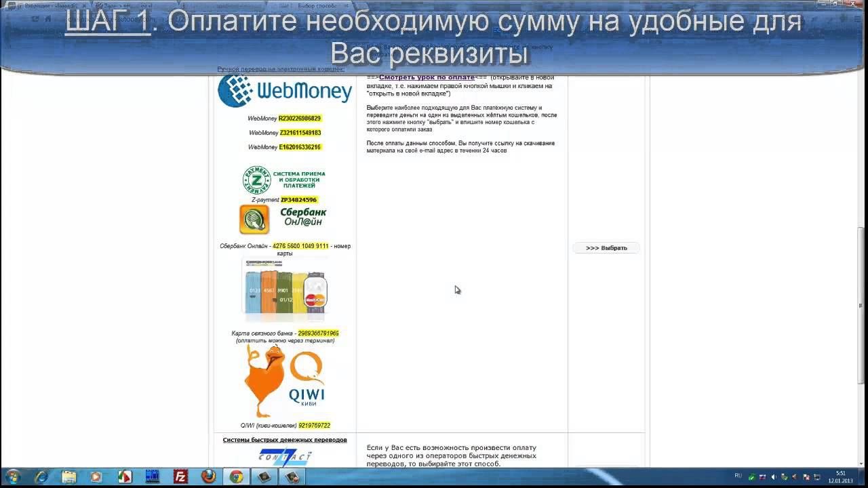Image resolution: width=868 pixels, height=488 pixels.
Task: Click WebMoney wallet number R230226986829
Action: pos(300,119)
